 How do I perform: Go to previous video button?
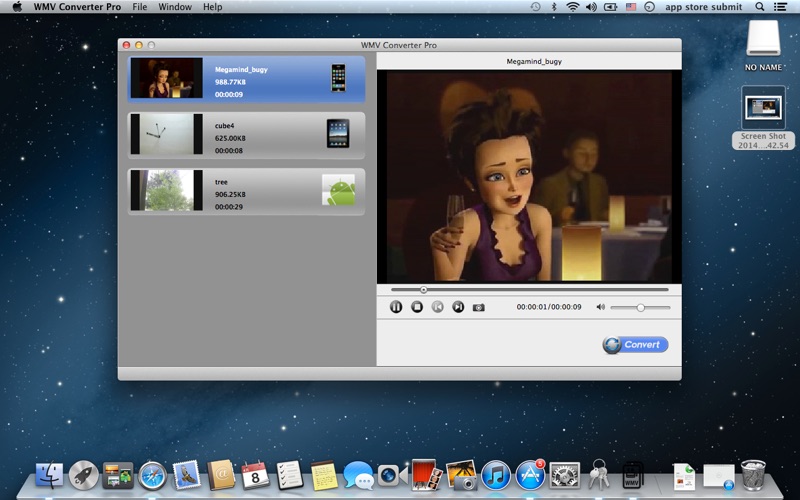[437, 307]
